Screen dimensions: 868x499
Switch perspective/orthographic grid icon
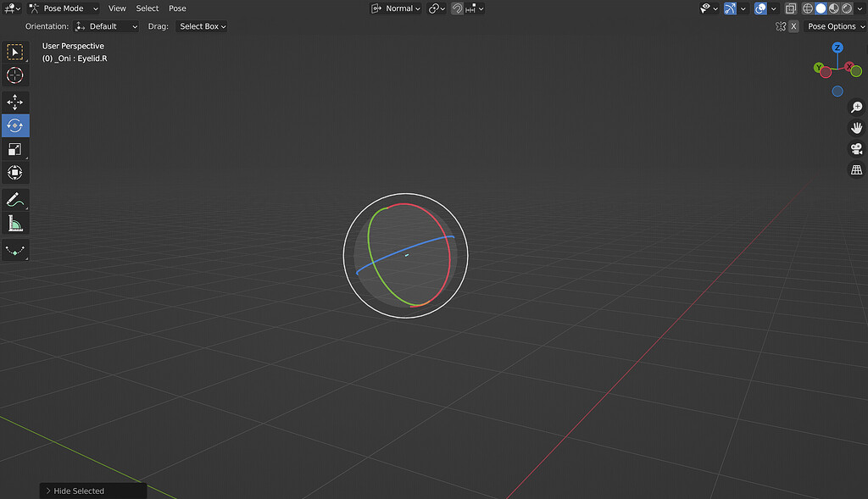point(856,169)
